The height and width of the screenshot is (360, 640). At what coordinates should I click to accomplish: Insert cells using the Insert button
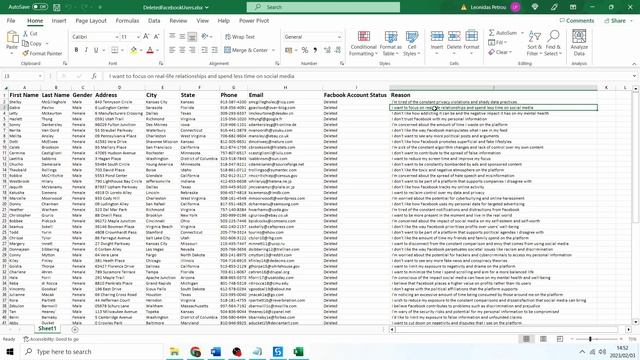(437, 43)
